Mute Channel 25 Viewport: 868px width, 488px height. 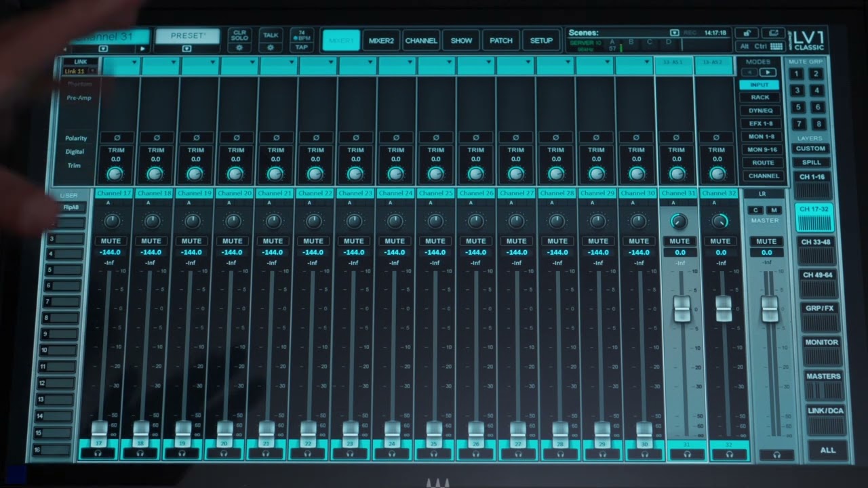click(435, 241)
